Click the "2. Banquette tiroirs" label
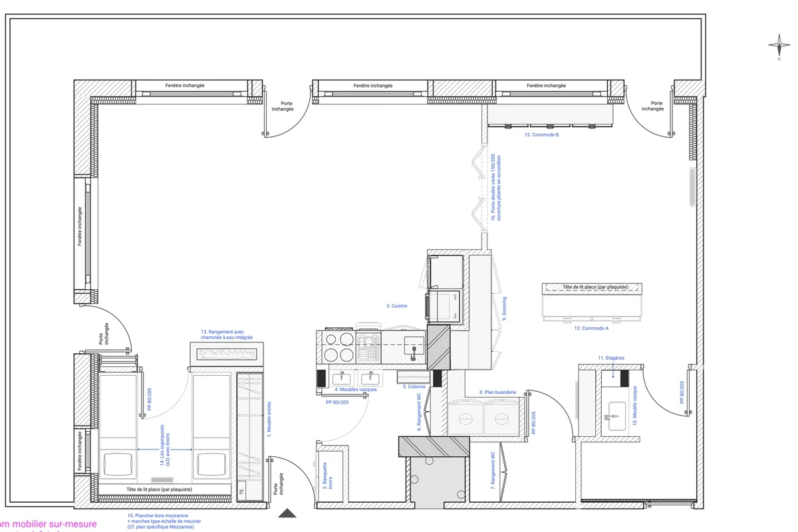This screenshot has height=532, width=798. pyautogui.click(x=327, y=477)
